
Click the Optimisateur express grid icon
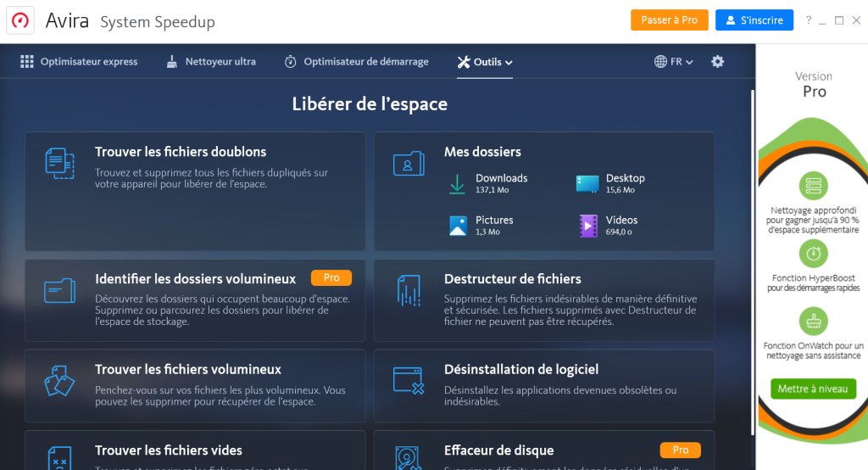tap(26, 62)
